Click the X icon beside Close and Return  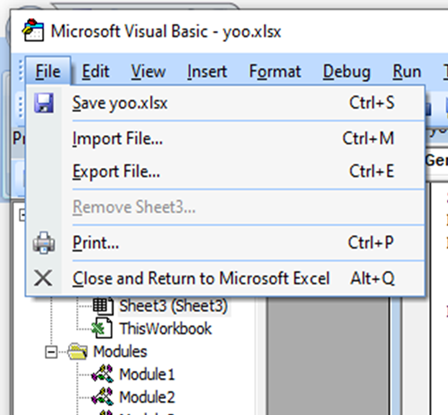43,278
